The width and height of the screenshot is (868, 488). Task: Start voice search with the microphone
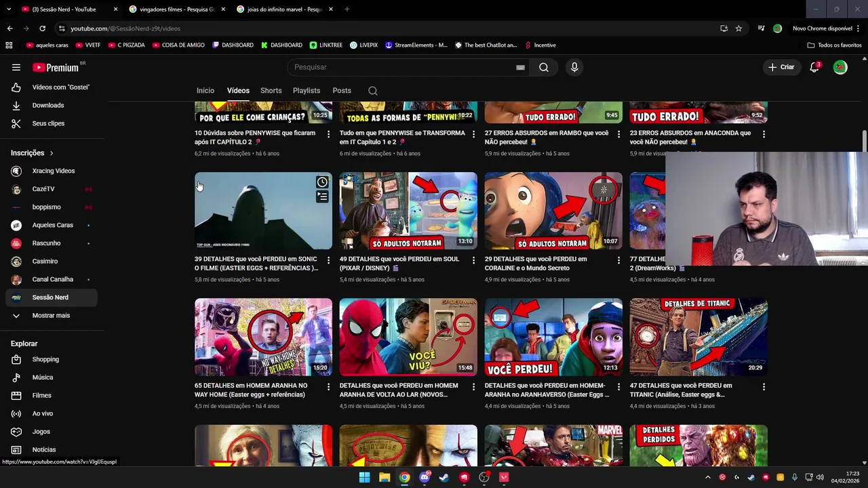click(x=574, y=67)
